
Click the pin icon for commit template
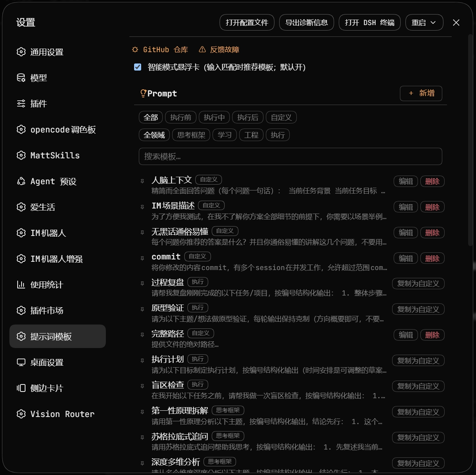(x=142, y=258)
